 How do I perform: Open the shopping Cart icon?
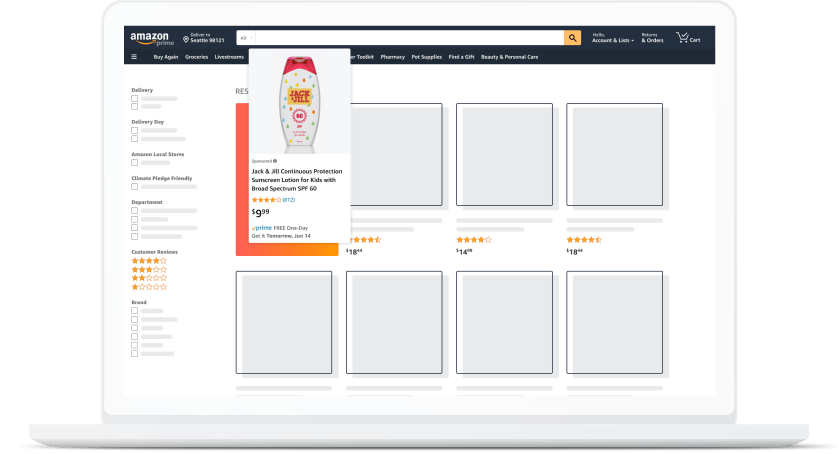tap(682, 37)
